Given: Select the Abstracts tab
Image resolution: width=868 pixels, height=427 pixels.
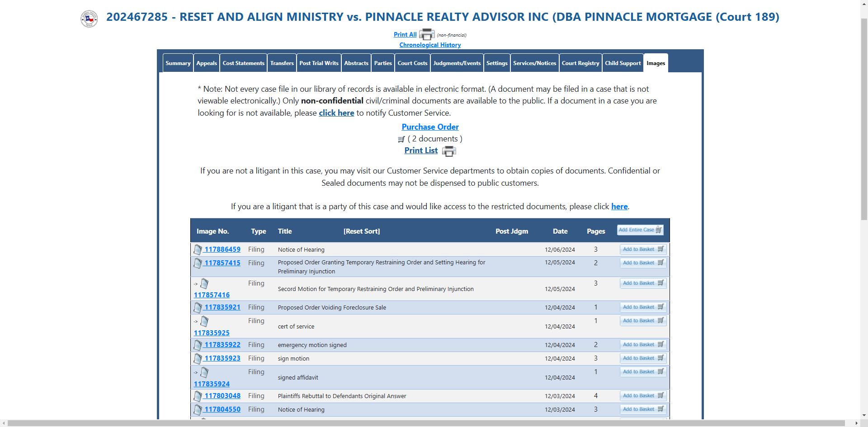Looking at the screenshot, I should 356,63.
